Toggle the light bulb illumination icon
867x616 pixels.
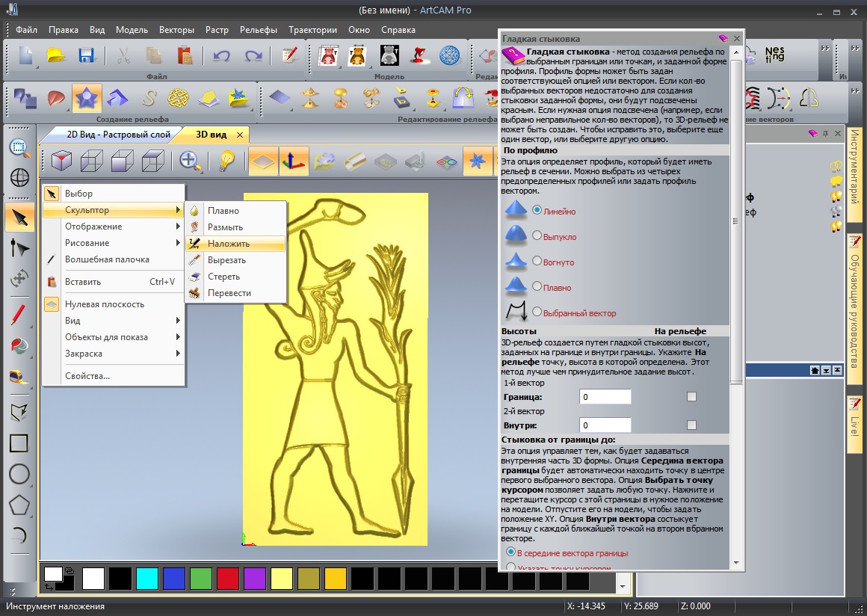pos(226,160)
